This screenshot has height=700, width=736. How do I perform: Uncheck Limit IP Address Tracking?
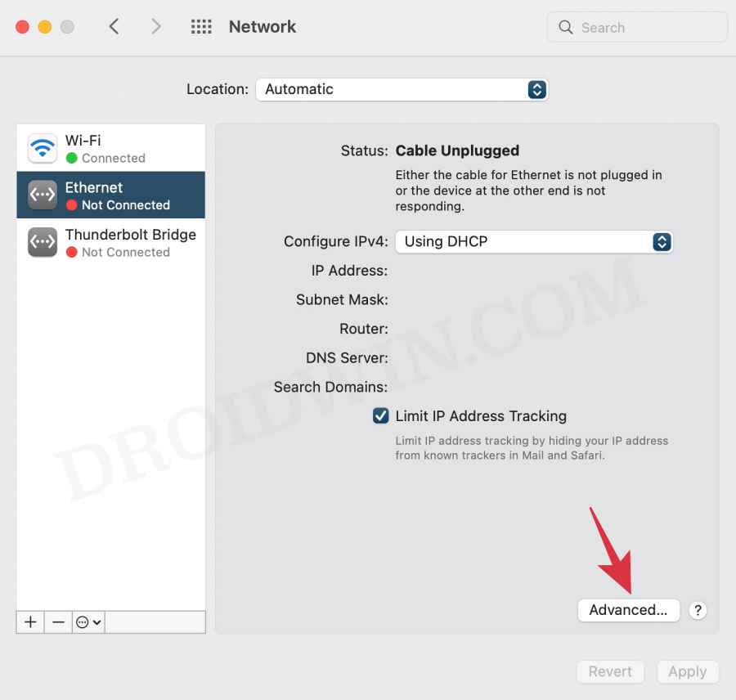[380, 415]
